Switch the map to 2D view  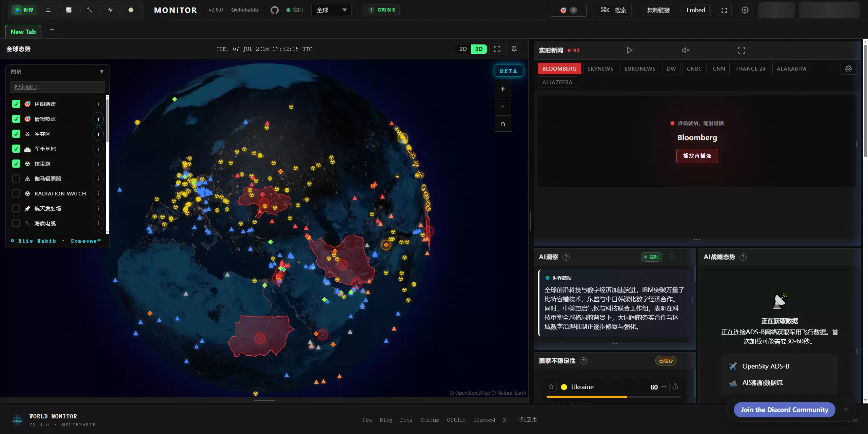tap(463, 49)
